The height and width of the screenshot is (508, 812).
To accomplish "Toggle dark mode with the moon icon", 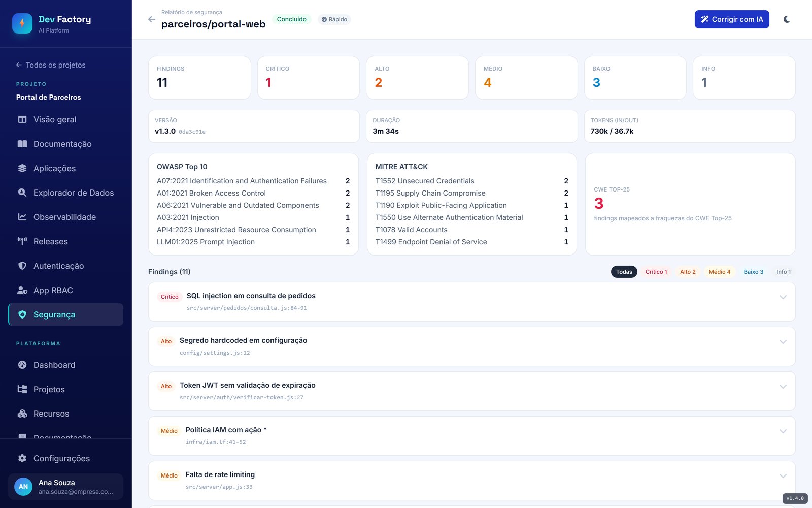I will [x=787, y=19].
